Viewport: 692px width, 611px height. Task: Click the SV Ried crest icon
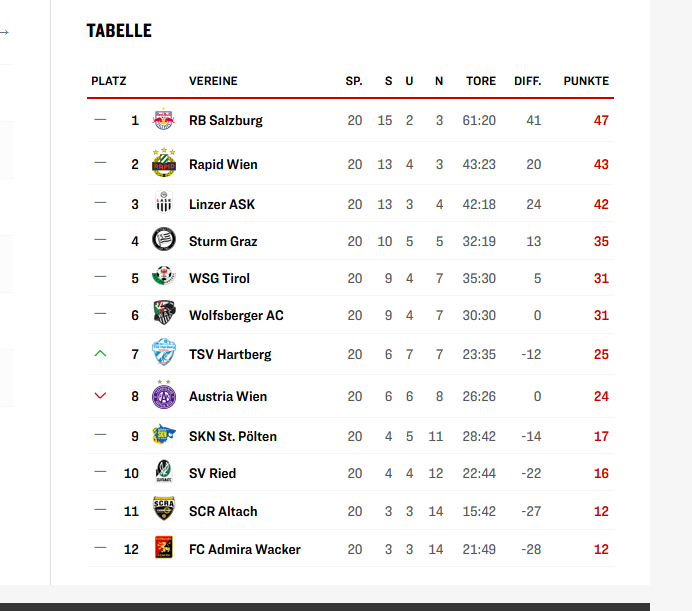tap(164, 471)
